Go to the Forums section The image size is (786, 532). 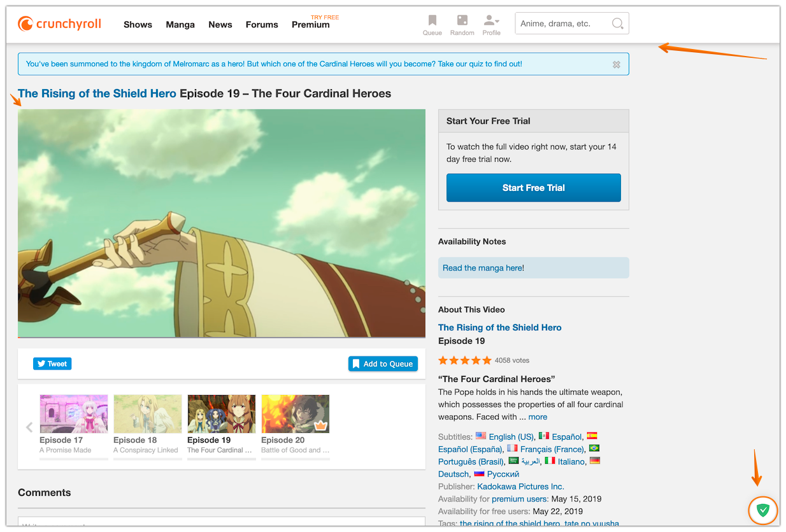click(262, 25)
